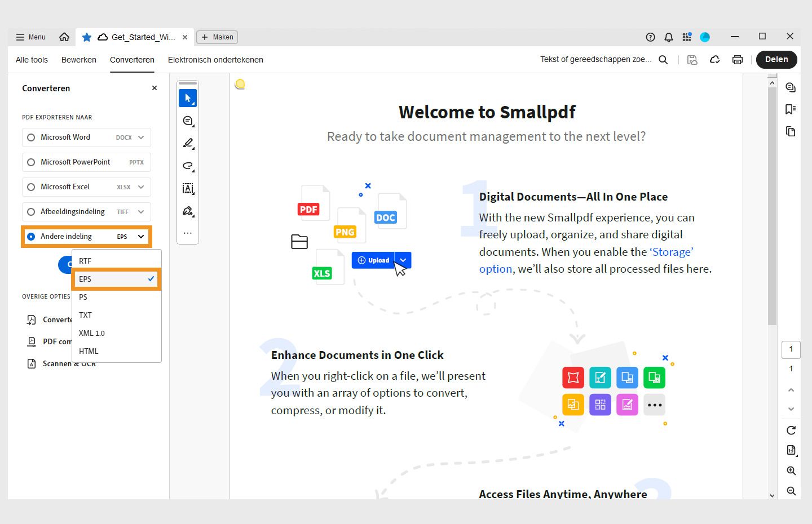Click the Delen button
The image size is (812, 524).
(776, 59)
